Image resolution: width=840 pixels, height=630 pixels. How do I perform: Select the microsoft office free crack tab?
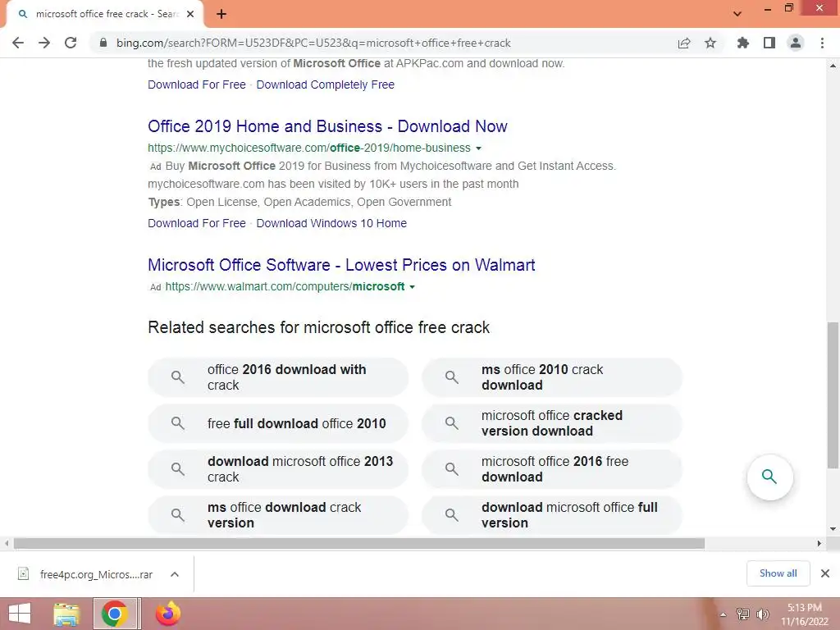click(104, 15)
